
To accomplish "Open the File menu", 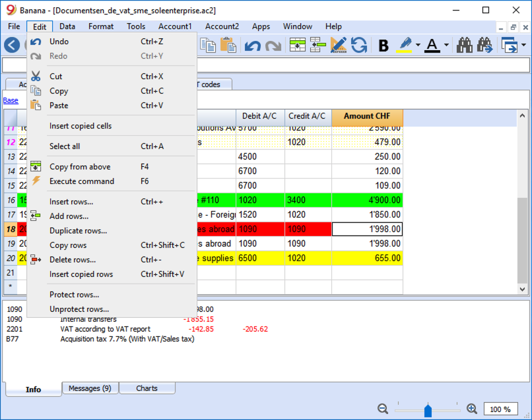I will point(14,26).
